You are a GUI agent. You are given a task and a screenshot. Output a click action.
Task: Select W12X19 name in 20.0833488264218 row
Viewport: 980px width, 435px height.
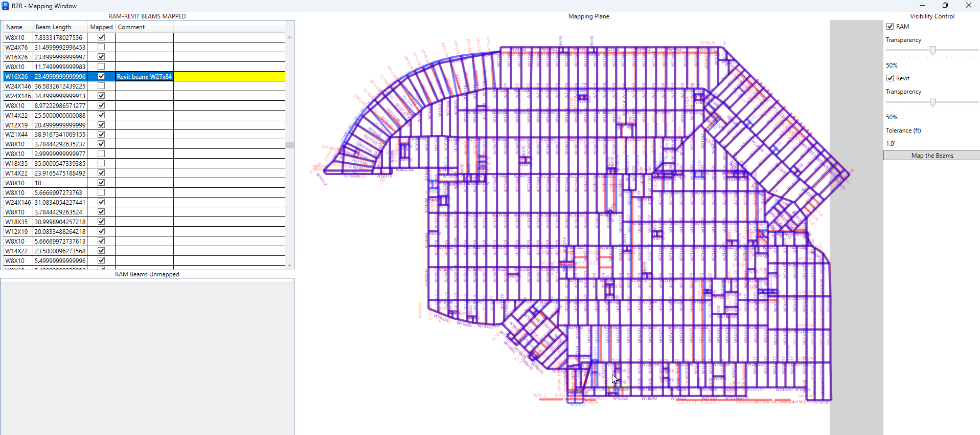click(x=18, y=231)
